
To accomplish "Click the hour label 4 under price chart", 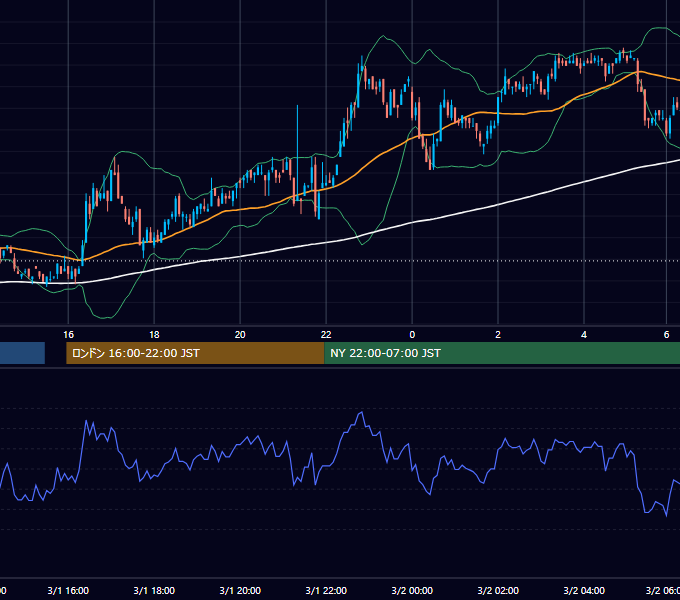I will 584,335.
